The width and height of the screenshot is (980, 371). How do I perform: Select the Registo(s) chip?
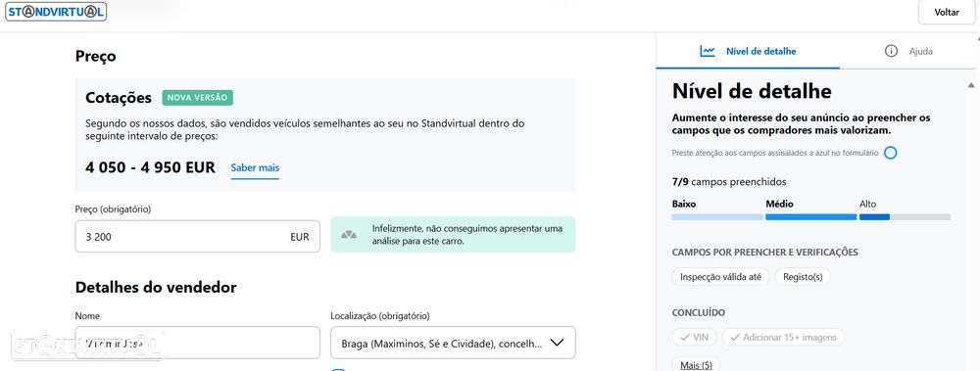(x=803, y=277)
